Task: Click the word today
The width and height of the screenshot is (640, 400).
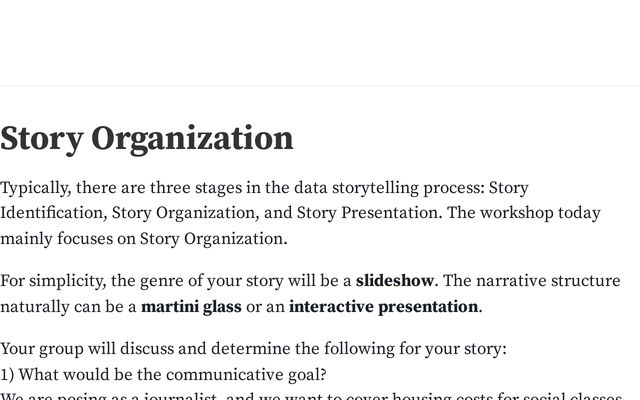Action: (580, 213)
